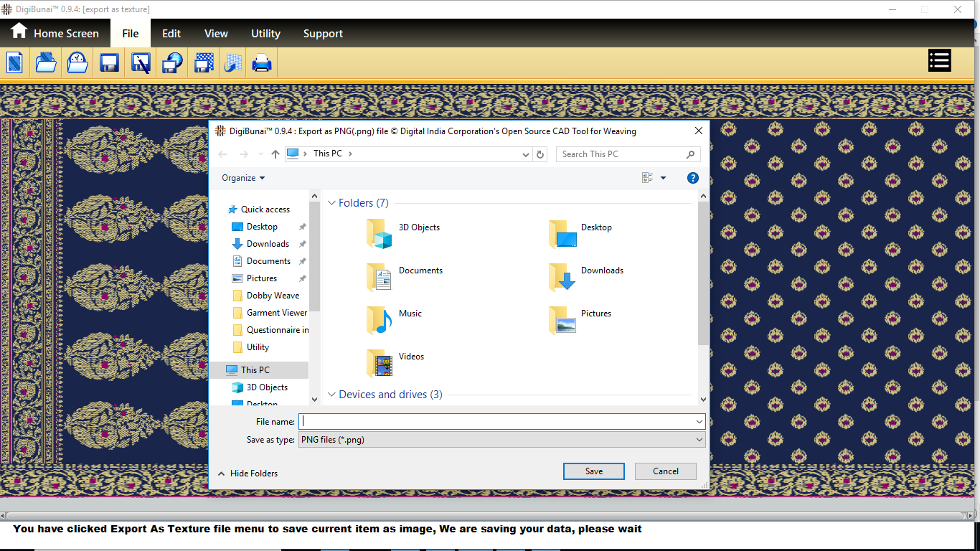Click the Save As floppy-with-pen icon
The height and width of the screenshot is (551, 980).
coord(141,62)
